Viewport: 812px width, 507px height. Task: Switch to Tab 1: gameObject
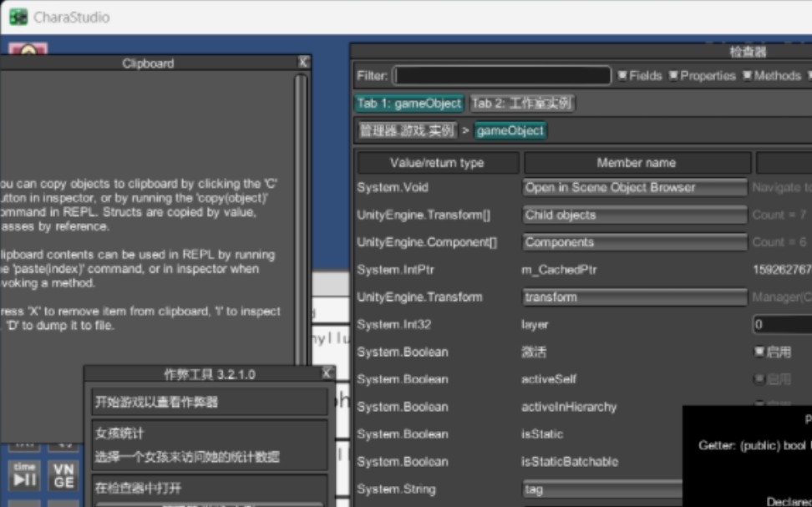[x=409, y=103]
